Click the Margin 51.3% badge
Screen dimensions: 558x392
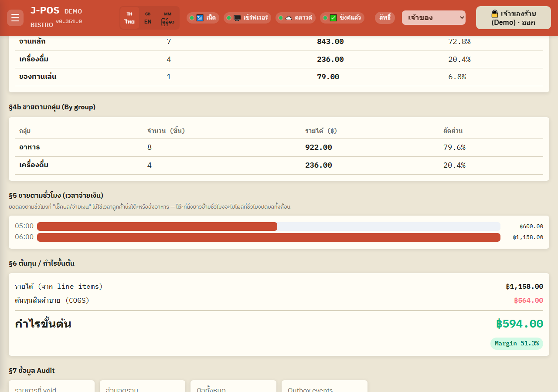click(517, 344)
